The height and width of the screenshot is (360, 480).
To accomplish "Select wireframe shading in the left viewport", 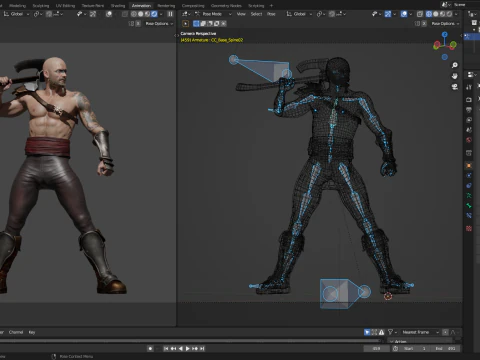I will tap(134, 14).
